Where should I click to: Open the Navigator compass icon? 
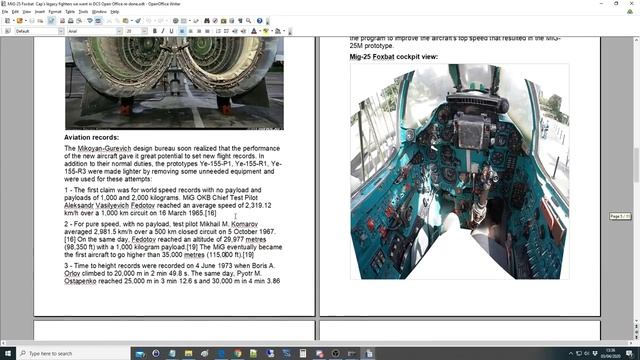(215, 20)
